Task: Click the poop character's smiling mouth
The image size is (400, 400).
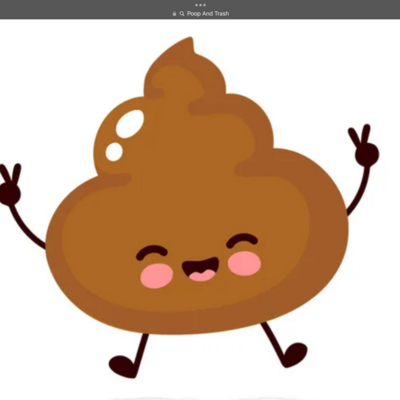Action: point(200,269)
